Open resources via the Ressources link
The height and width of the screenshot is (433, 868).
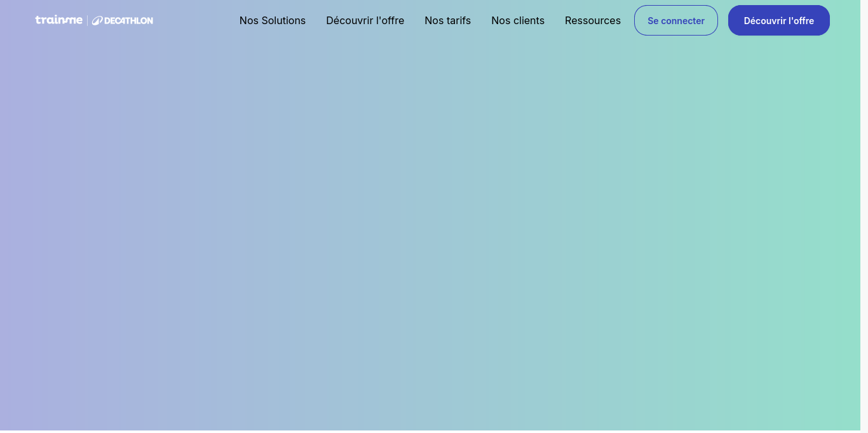(593, 20)
